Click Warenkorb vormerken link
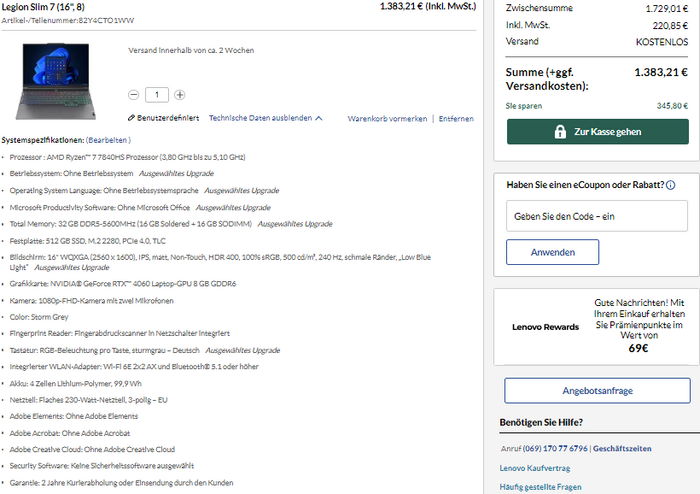Screen dimensions: 700x494 [x=387, y=119]
